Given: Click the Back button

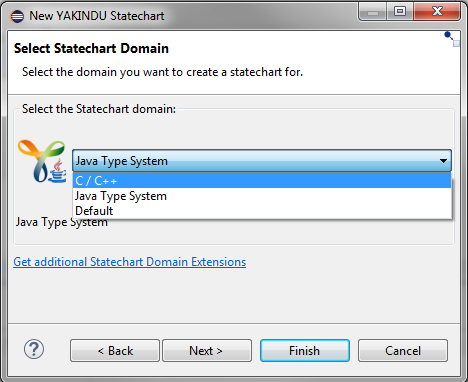Looking at the screenshot, I should 115,351.
